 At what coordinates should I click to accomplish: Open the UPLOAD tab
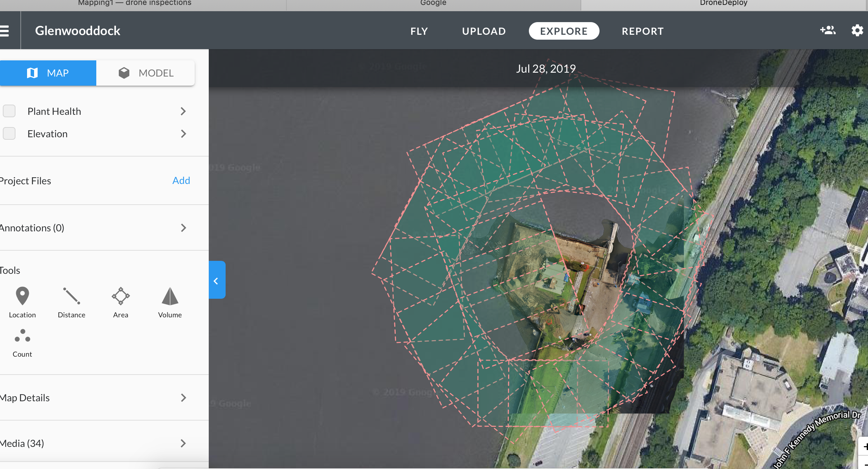(484, 31)
